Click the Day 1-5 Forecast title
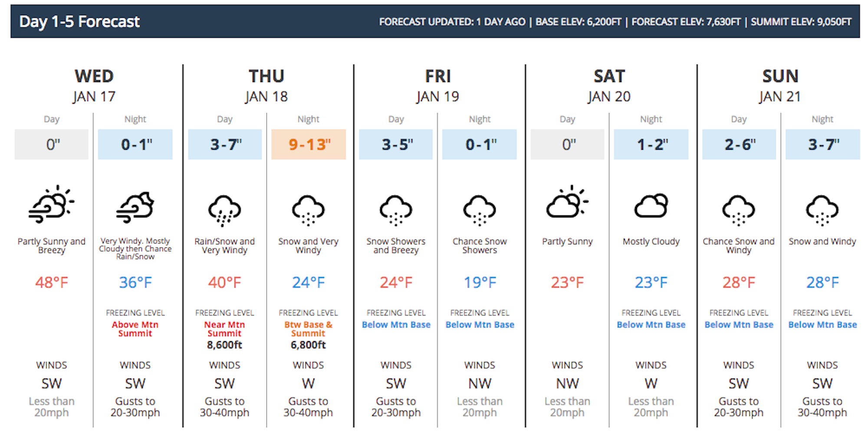The height and width of the screenshot is (438, 868). point(79,22)
